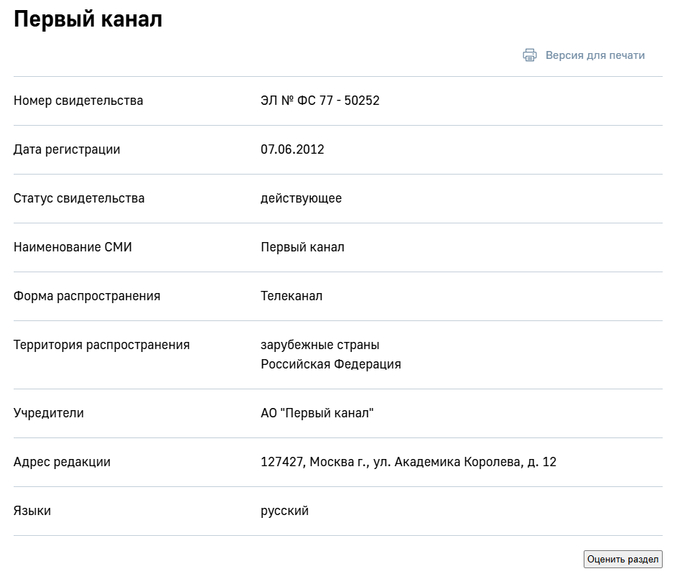The image size is (700, 584).
Task: Click the «зарубежные страны» territory value
Action: point(320,345)
